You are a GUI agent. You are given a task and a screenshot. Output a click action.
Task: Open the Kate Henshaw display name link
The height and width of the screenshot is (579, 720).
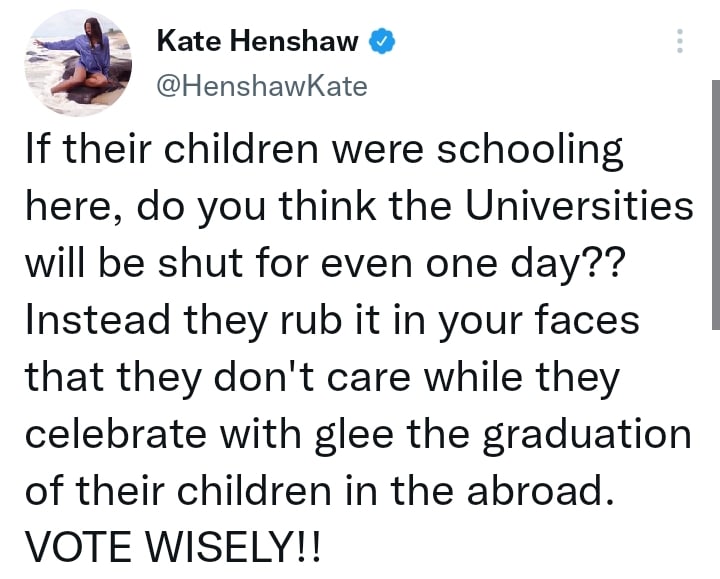258,41
